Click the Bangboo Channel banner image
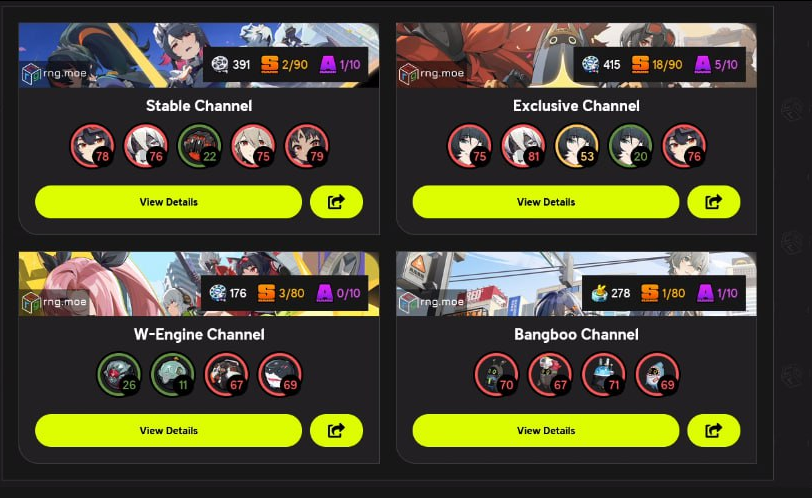812x498 pixels. coord(576,284)
